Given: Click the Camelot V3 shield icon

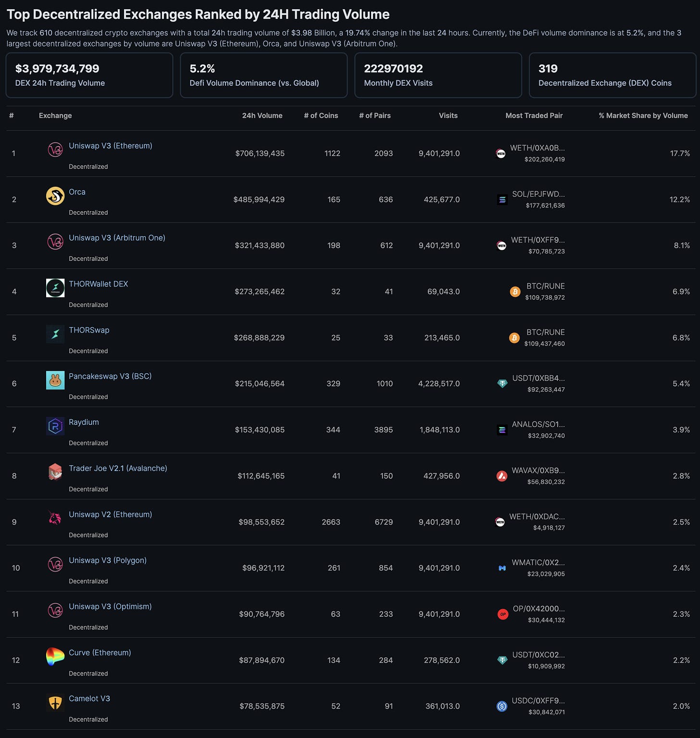Looking at the screenshot, I should (55, 702).
